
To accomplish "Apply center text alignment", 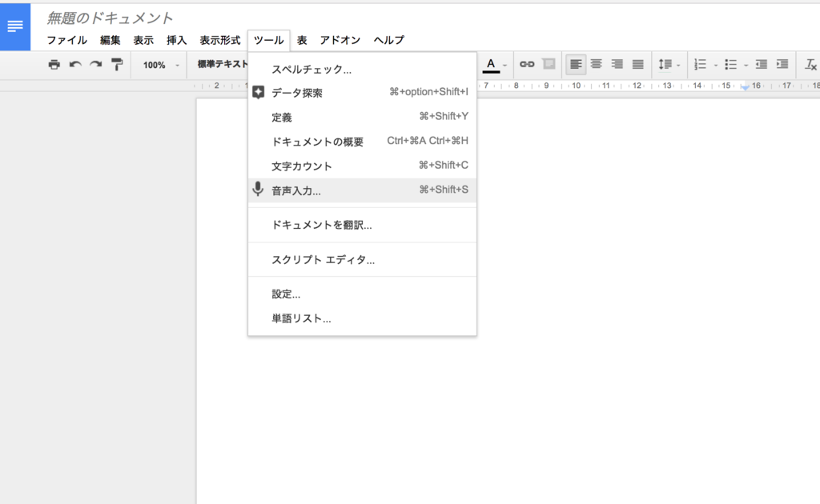I will [596, 64].
